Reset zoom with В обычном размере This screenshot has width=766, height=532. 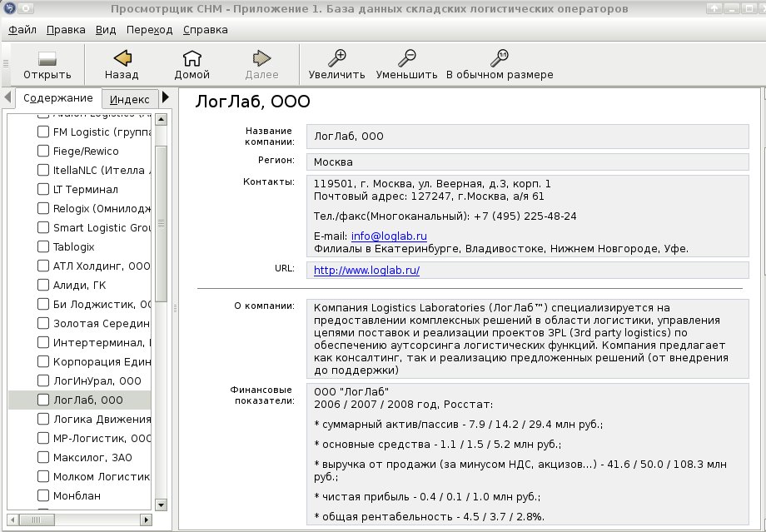500,58
